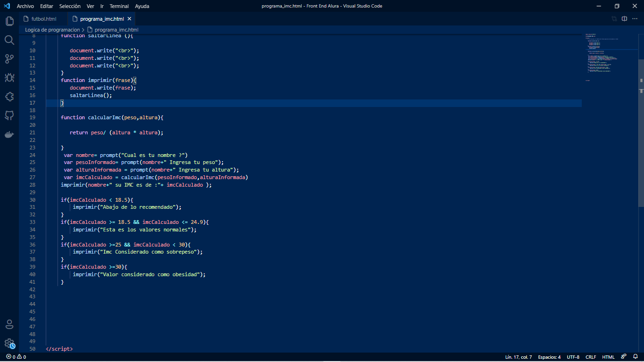Image resolution: width=644 pixels, height=362 pixels.
Task: Open the Explorer view in activity bar
Action: tap(9, 21)
